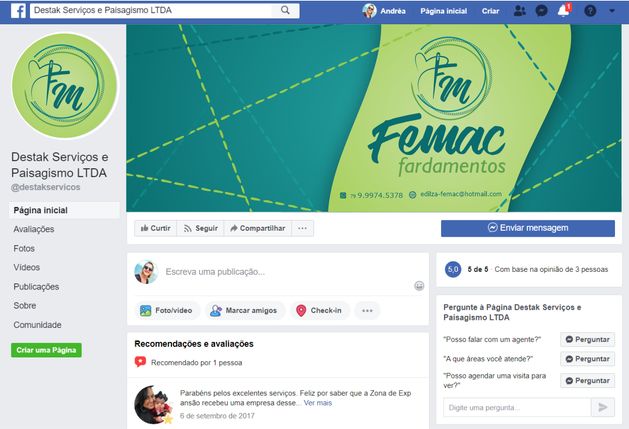Viewport: 629px width, 429px height.
Task: Open the more options button beside Compartilhar
Action: (302, 228)
